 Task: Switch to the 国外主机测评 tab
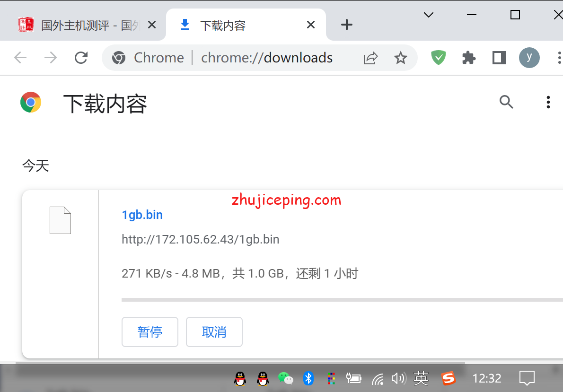[83, 25]
